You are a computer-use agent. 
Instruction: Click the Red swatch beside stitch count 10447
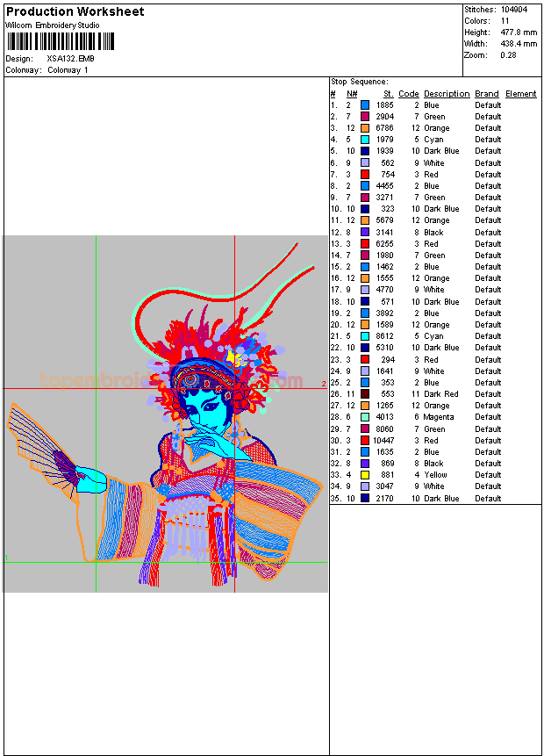click(365, 441)
